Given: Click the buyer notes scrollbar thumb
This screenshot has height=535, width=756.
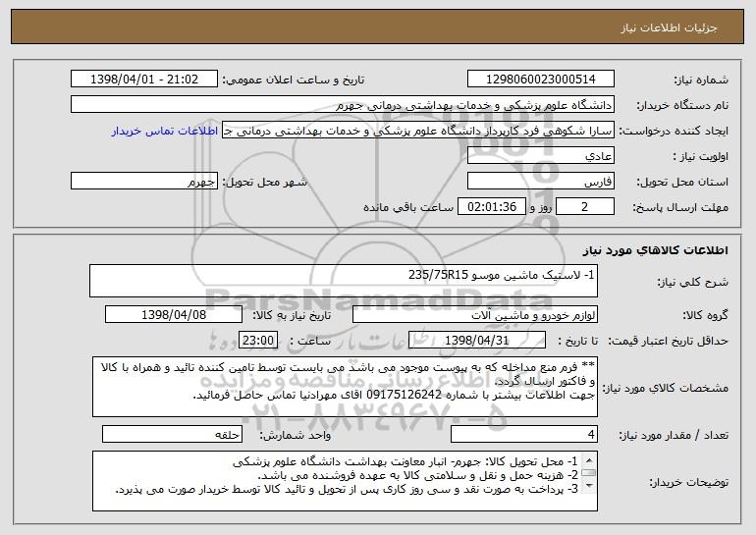Looking at the screenshot, I should (x=588, y=473).
